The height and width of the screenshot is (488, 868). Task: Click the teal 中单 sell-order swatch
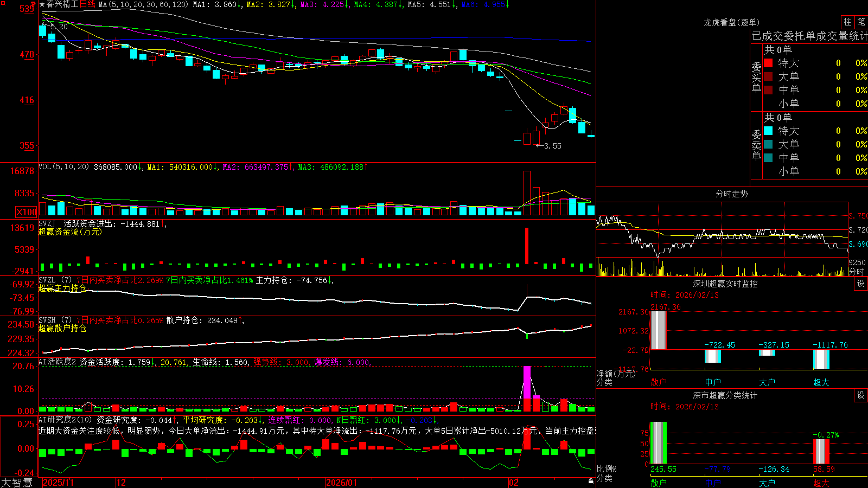pos(768,158)
